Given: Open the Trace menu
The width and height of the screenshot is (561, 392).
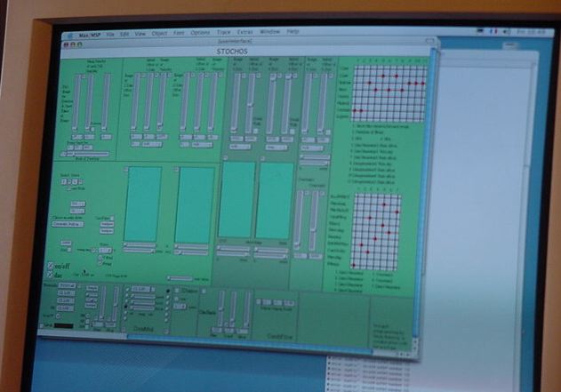Looking at the screenshot, I should (x=224, y=32).
